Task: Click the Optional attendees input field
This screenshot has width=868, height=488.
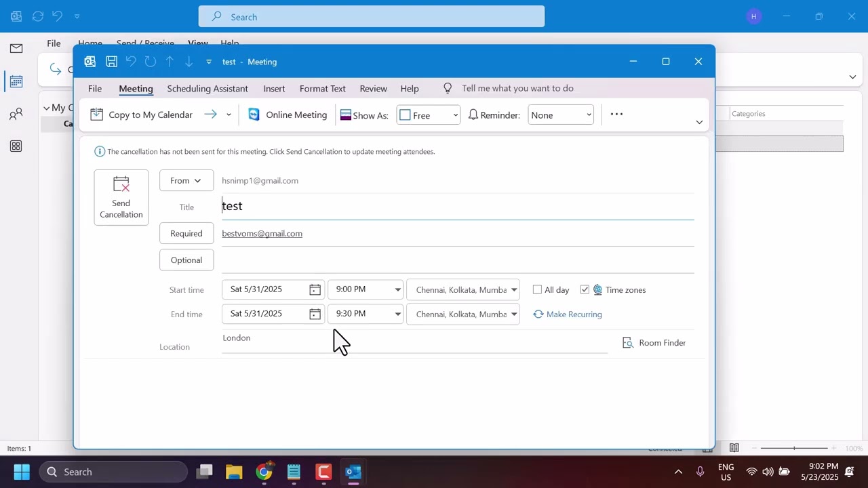Action: (458, 260)
